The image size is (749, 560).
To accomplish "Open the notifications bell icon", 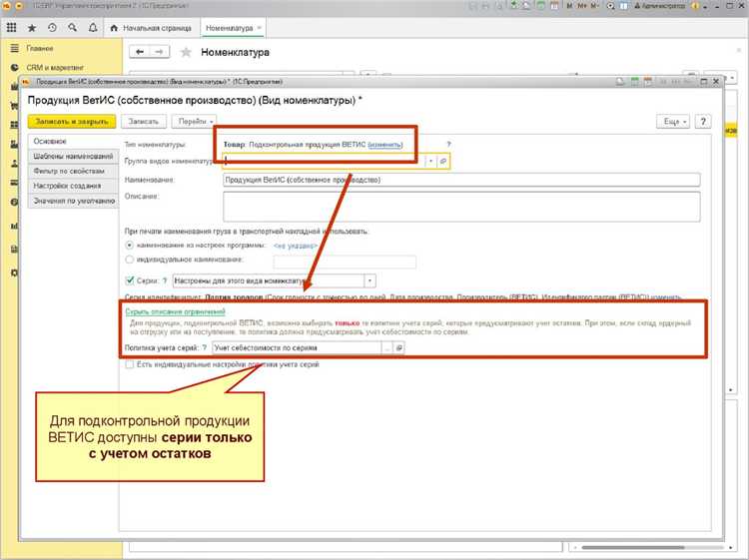I will pos(93,28).
